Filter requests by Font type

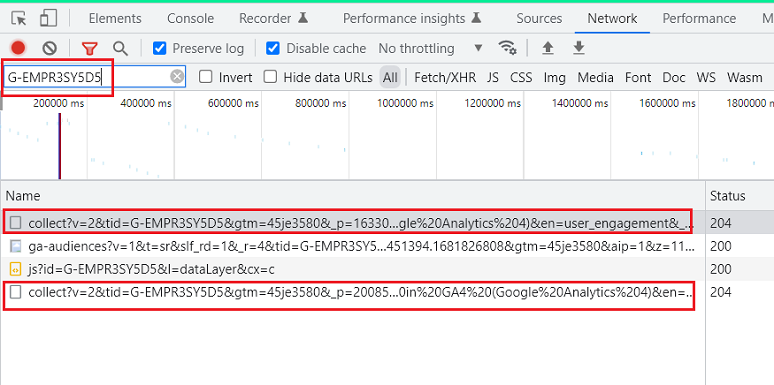tap(638, 77)
